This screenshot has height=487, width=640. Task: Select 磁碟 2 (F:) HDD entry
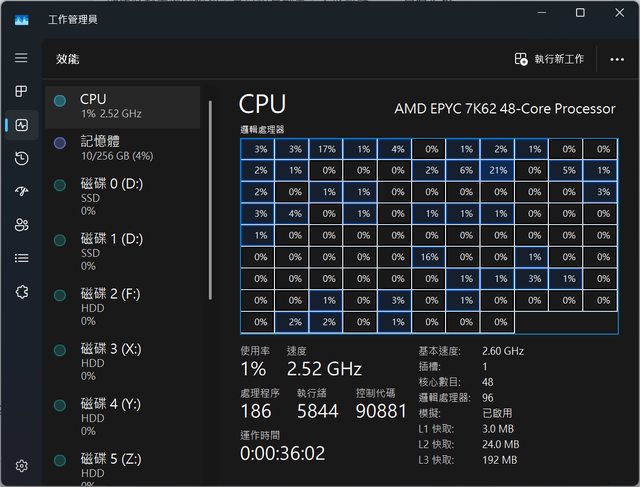point(125,307)
